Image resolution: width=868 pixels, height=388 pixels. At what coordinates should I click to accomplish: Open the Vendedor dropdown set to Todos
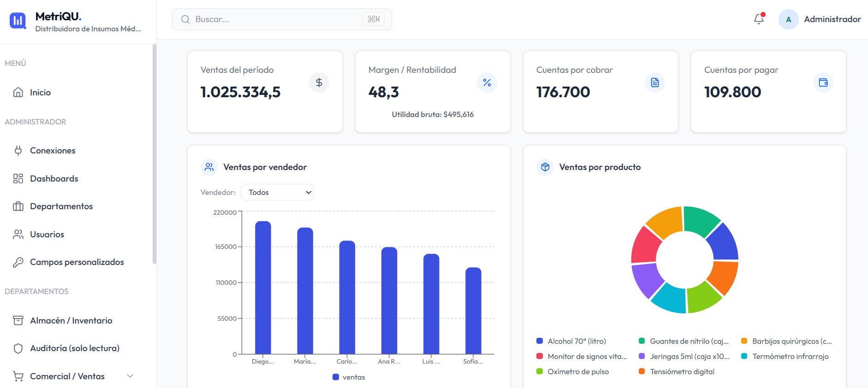point(277,192)
